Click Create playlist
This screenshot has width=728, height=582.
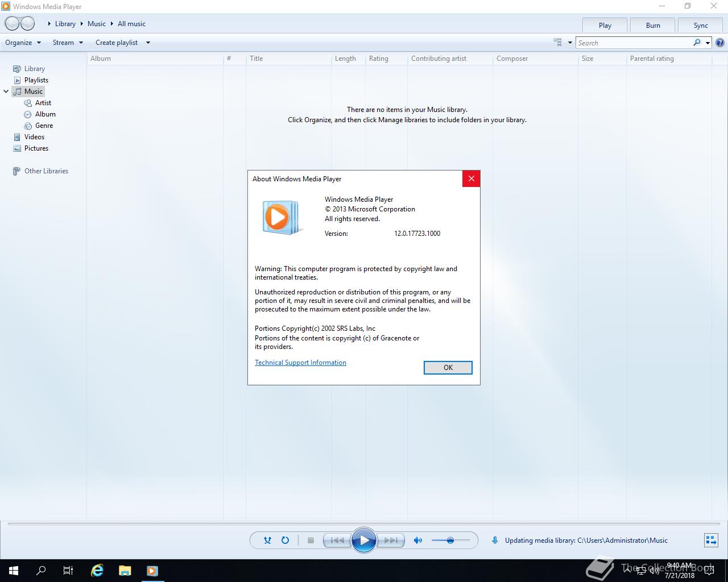pos(117,43)
